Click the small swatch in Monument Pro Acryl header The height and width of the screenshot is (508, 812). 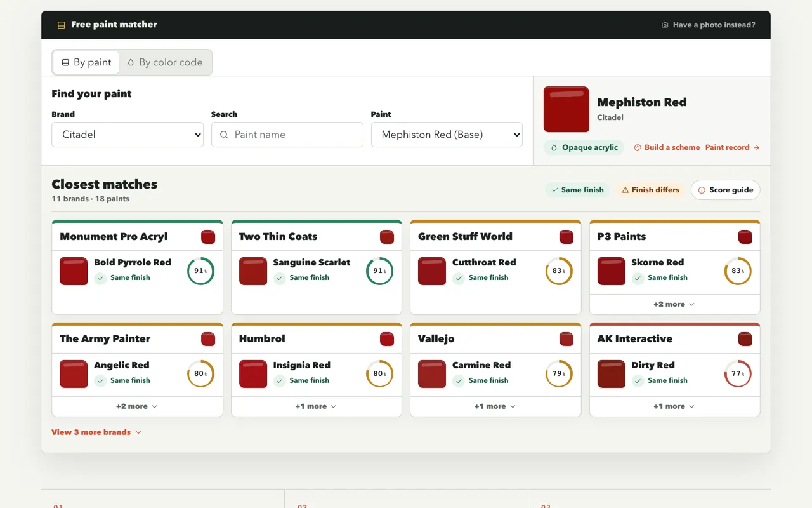tap(208, 237)
